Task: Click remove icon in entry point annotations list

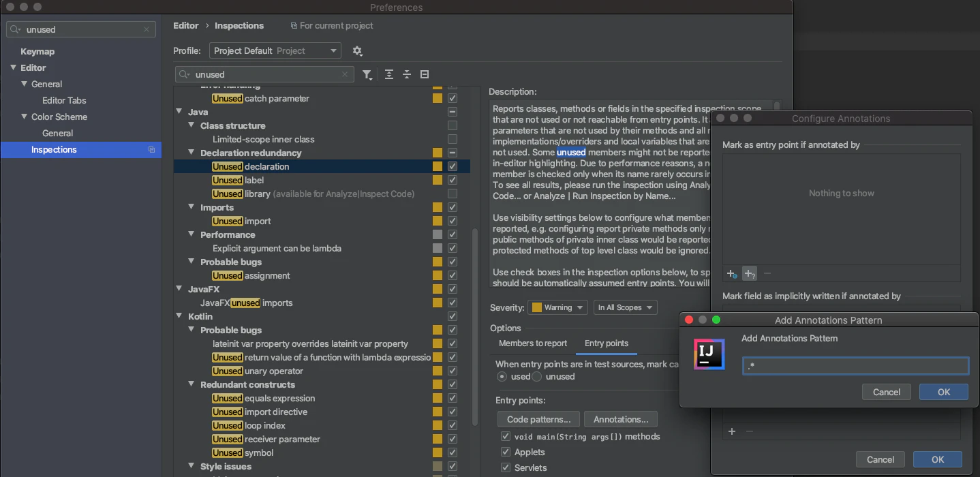Action: [x=767, y=273]
